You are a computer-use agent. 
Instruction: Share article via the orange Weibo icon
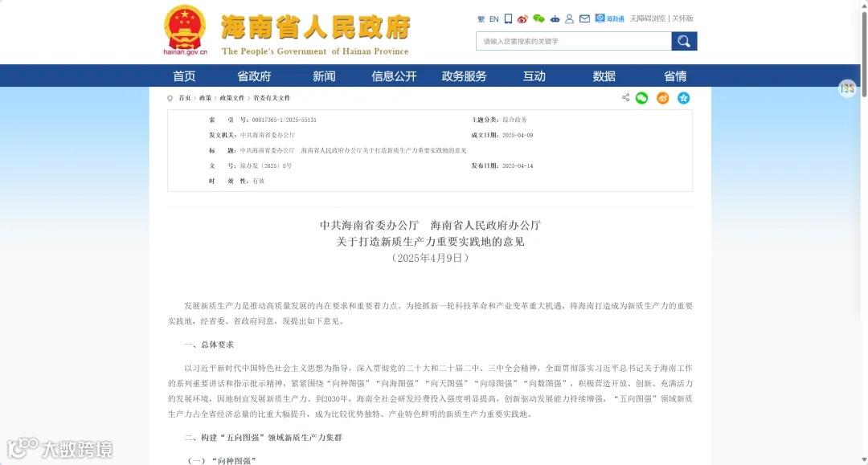[662, 98]
